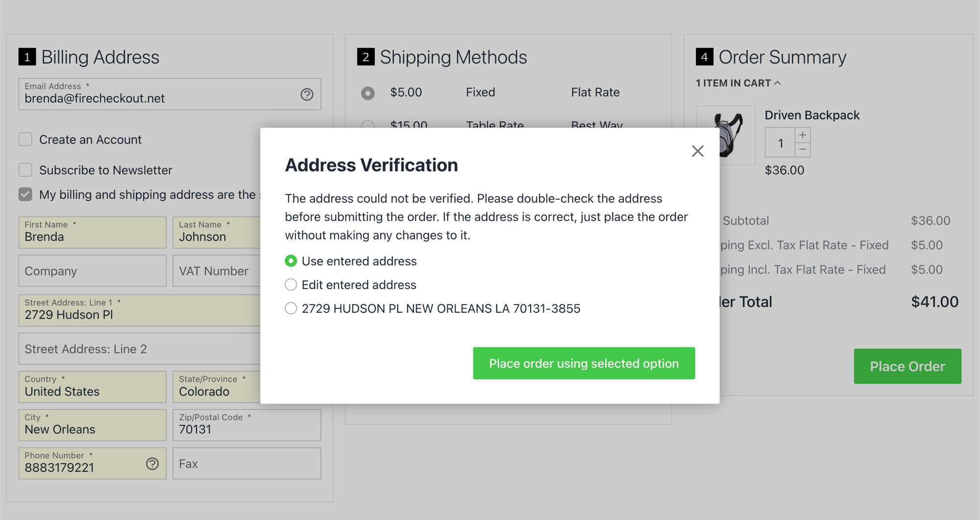980x520 pixels.
Task: Click Street Address Line 1 field
Action: pos(140,310)
